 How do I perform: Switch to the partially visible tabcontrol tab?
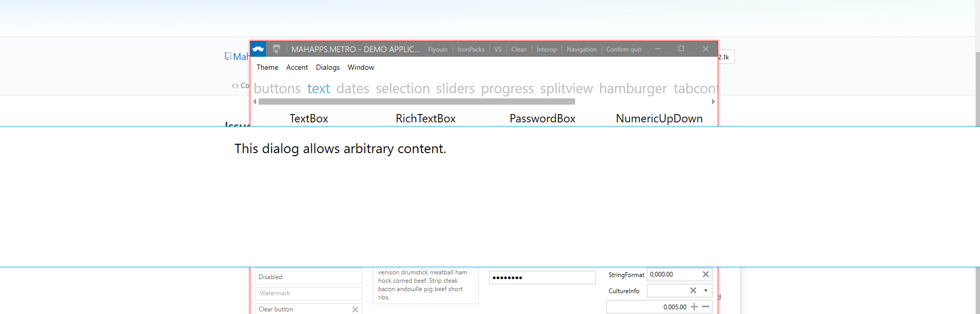(x=695, y=89)
